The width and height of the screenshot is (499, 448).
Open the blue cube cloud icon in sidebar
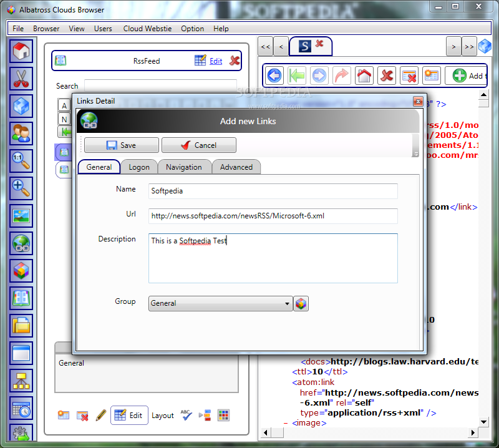click(21, 105)
